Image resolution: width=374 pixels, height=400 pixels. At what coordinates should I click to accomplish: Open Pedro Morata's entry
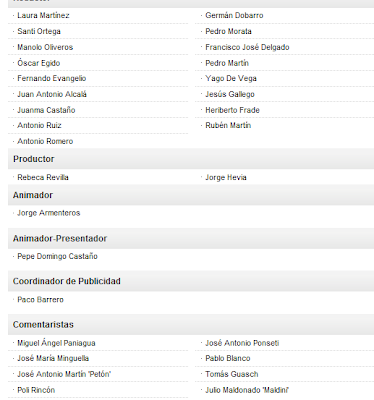pos(228,31)
